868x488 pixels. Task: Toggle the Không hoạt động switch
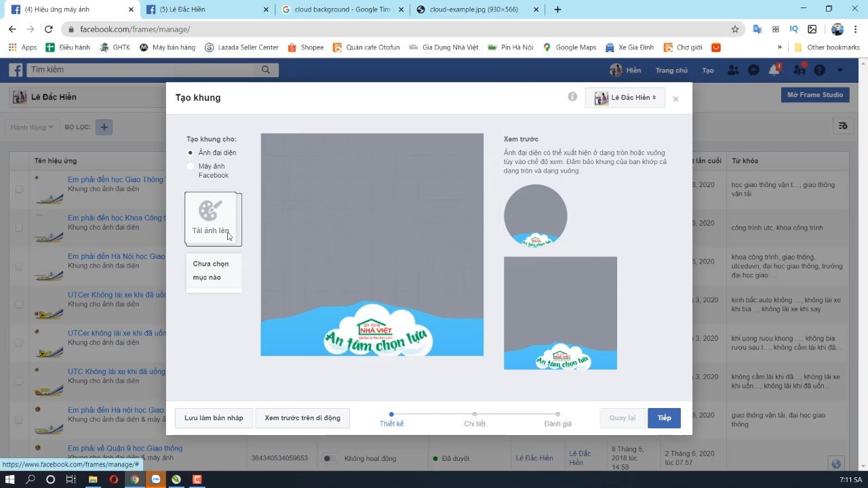[330, 458]
